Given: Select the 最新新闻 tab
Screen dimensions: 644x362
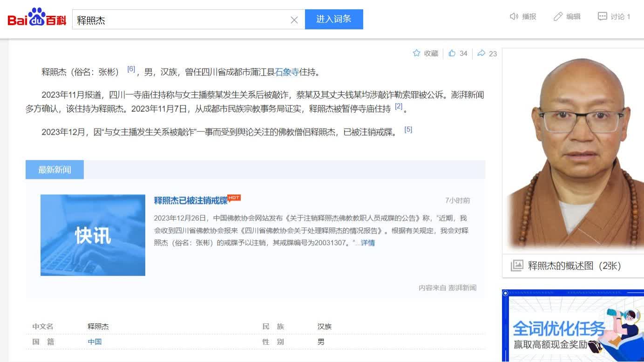Looking at the screenshot, I should click(54, 170).
